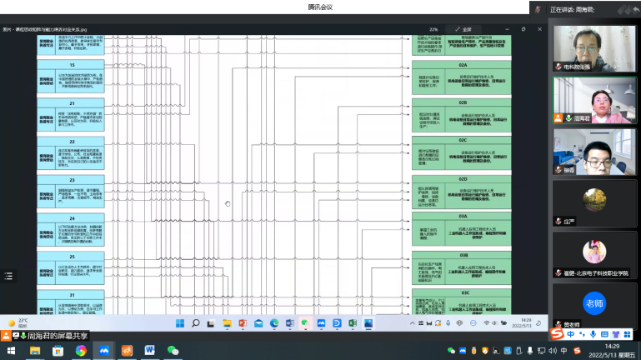Image resolution: width=641 pixels, height=360 pixels.
Task: Open Tencent Meeting from the bottom taskbar
Action: tap(104, 351)
